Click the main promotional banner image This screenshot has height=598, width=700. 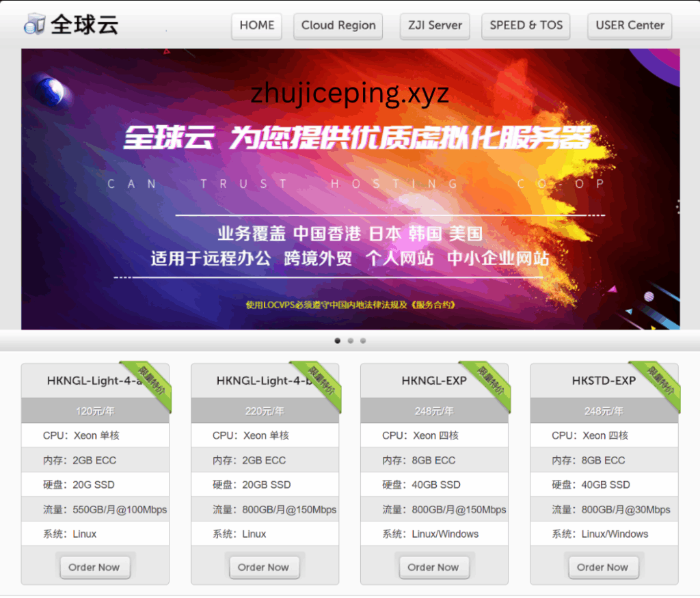point(351,189)
